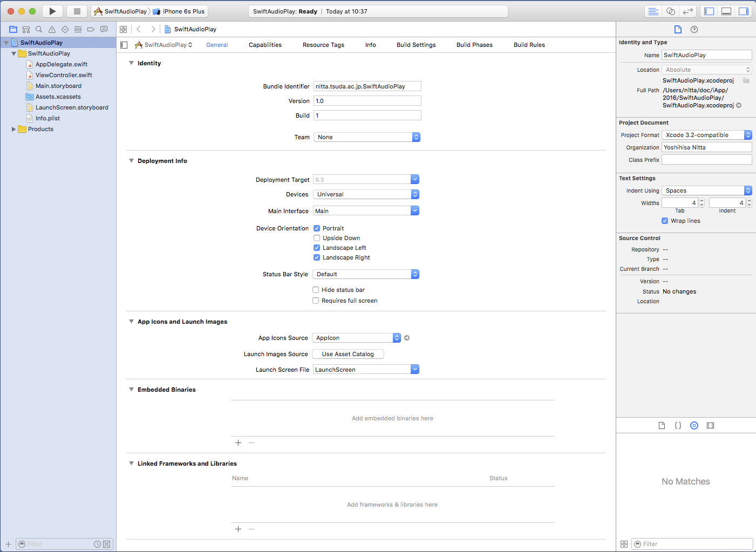Open the Devices dropdown showing Universal
Image resolution: width=756 pixels, height=552 pixels.
[x=366, y=194]
